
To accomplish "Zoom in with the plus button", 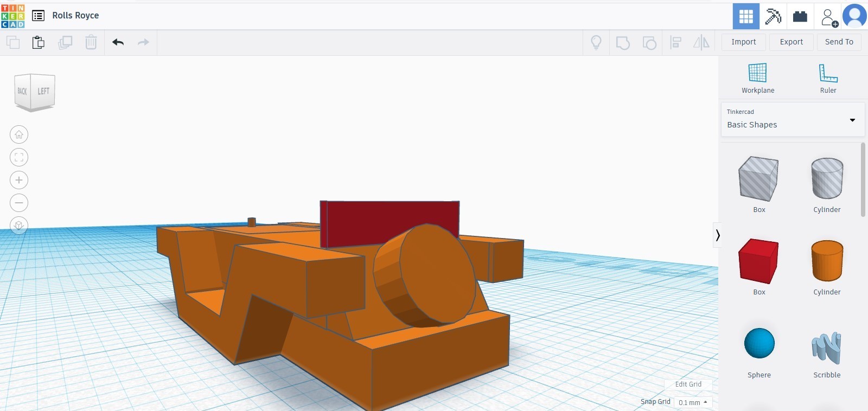I will tap(19, 180).
